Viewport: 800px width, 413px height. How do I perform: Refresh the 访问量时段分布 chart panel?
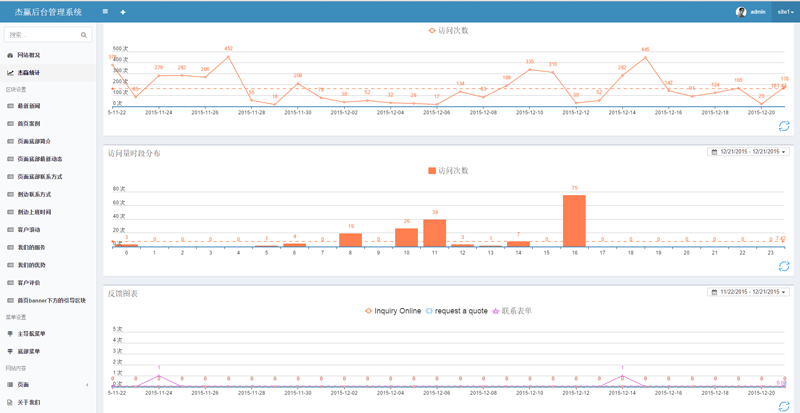pyautogui.click(x=784, y=266)
